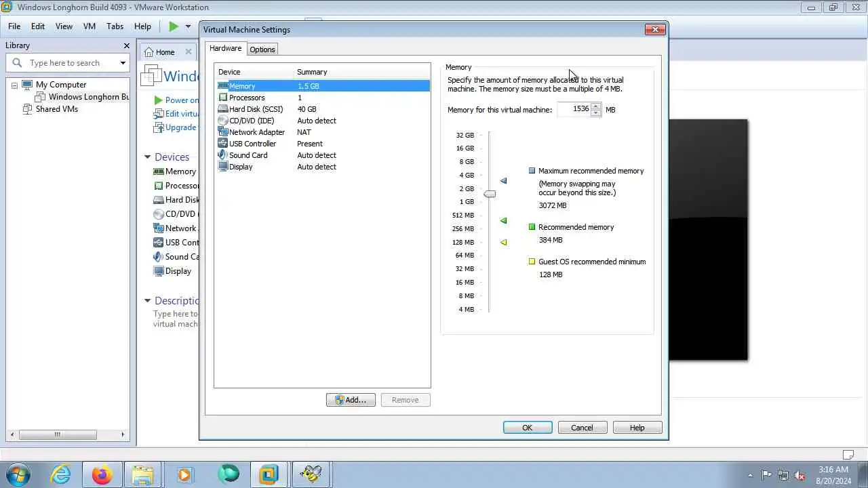Open the Edit menu

[38, 26]
